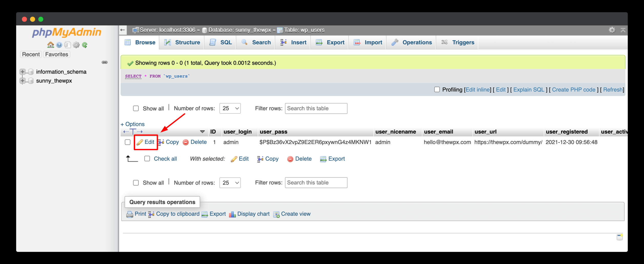Click the link-with-main-panel chain icon
The image size is (644, 264).
105,62
